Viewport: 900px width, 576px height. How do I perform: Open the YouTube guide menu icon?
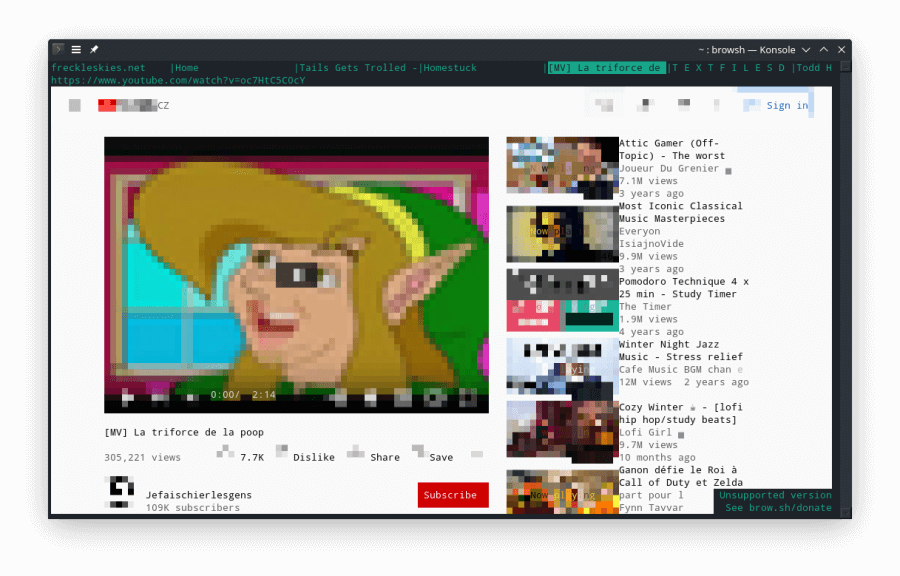(75, 105)
